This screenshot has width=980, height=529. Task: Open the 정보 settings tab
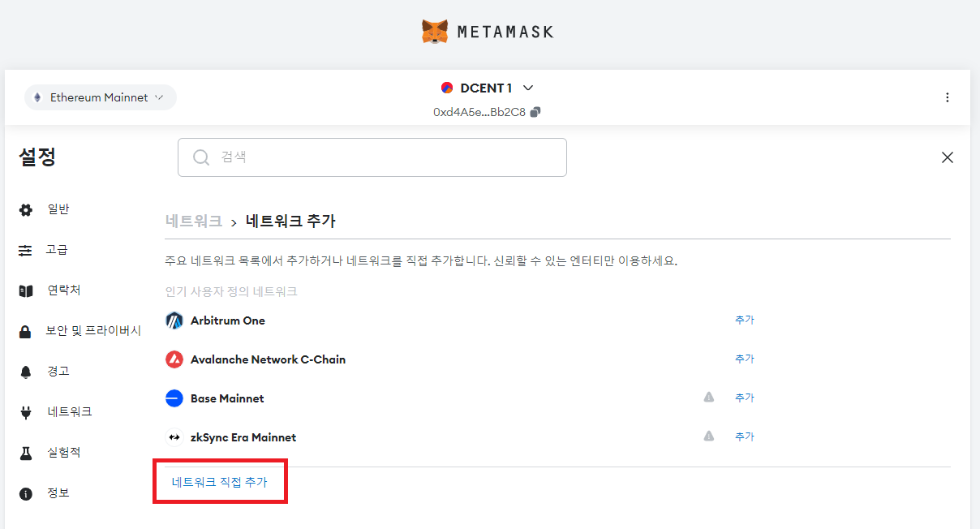(58, 493)
